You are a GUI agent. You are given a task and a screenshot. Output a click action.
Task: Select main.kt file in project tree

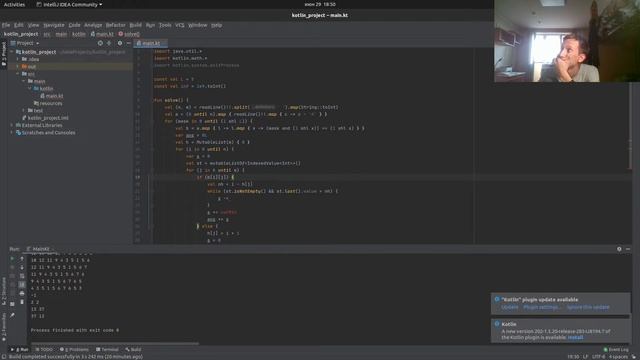(x=51, y=96)
